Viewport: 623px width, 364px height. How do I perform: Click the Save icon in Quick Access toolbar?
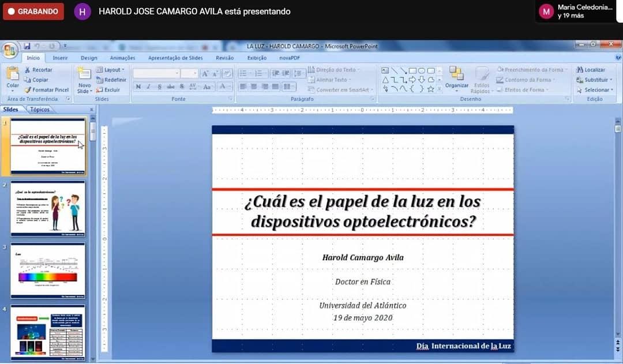coord(27,45)
